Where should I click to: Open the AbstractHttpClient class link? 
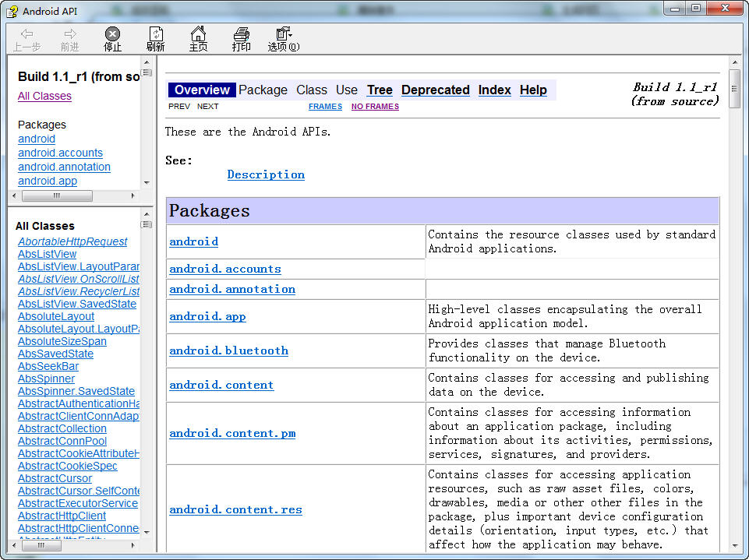[x=62, y=516]
